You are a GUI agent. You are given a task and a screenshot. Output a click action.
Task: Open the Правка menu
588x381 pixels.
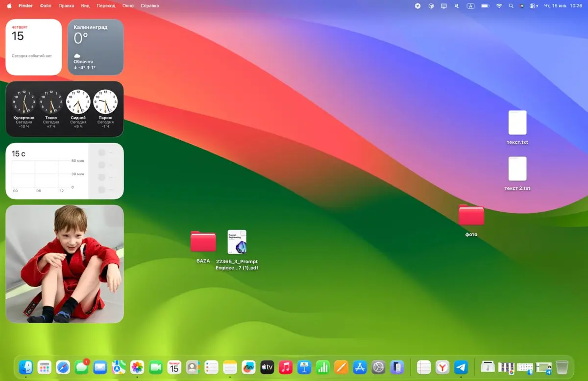pyautogui.click(x=66, y=6)
